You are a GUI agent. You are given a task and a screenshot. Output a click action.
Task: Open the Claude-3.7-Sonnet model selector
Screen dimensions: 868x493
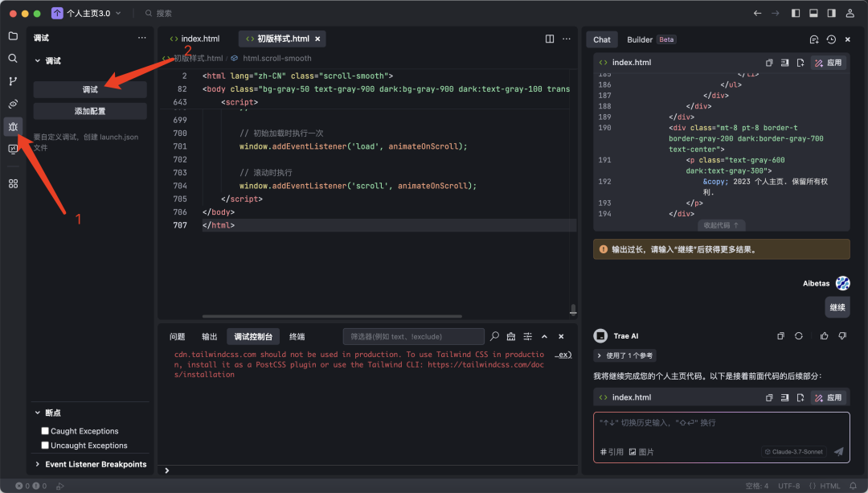coord(794,451)
